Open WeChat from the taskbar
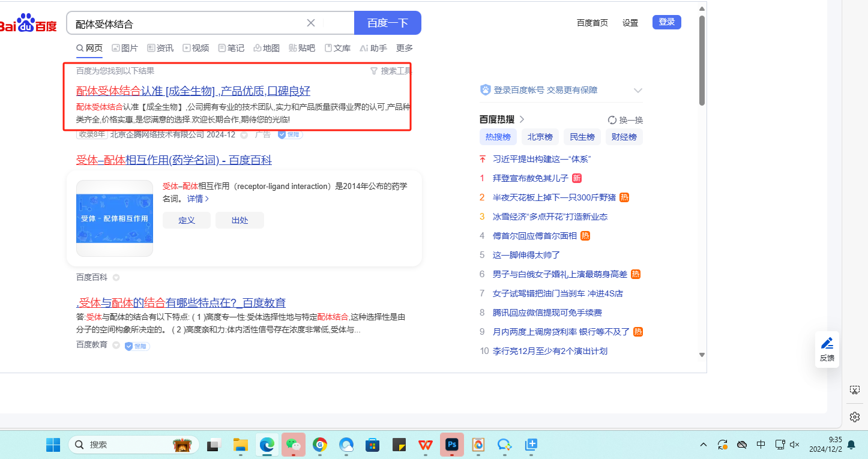This screenshot has height=459, width=868. point(294,445)
